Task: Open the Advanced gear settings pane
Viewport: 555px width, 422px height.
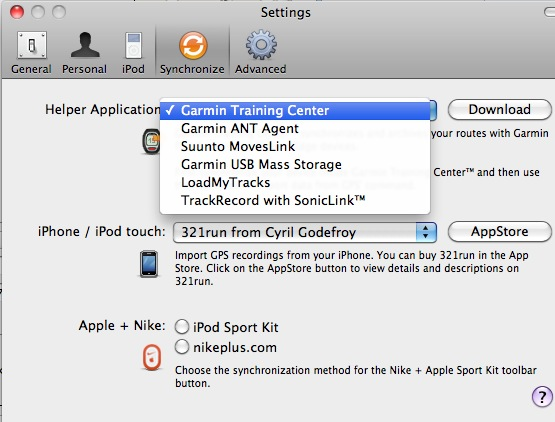Action: (261, 53)
